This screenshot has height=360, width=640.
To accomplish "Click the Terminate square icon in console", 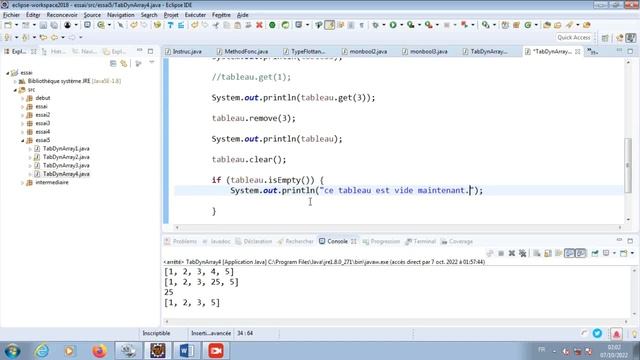I will pos(501,253).
